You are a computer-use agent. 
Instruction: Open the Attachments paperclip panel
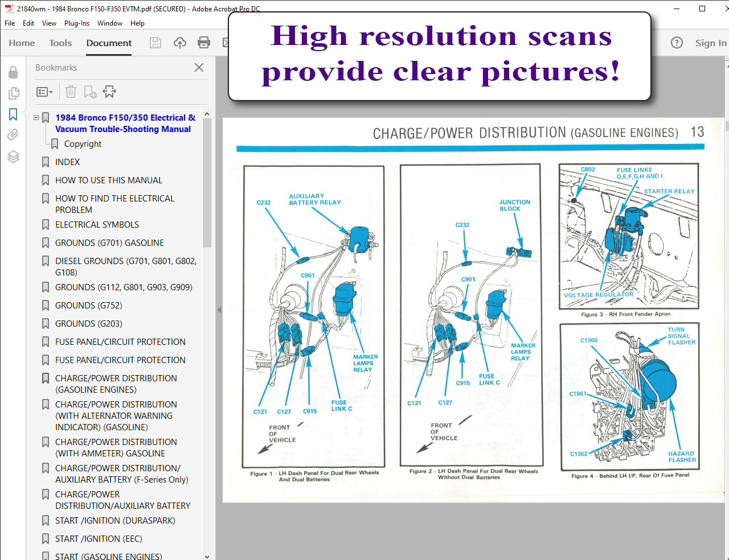(x=13, y=135)
